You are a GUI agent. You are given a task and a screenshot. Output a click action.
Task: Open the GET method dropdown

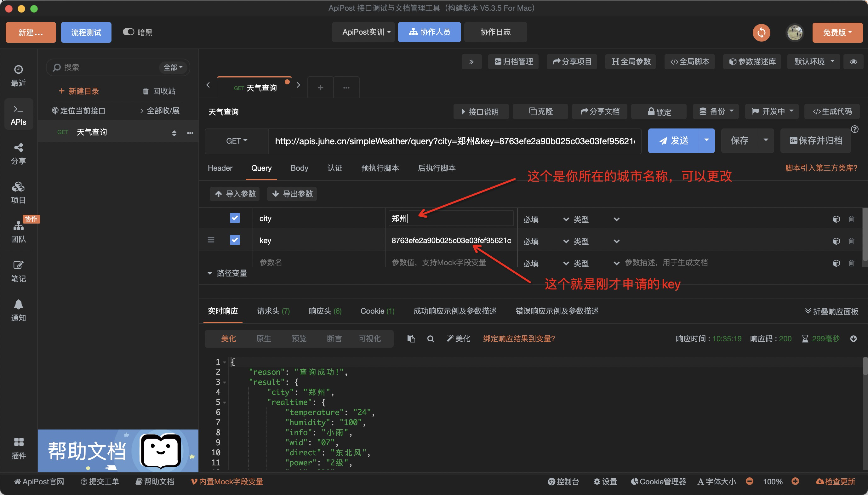coord(237,141)
